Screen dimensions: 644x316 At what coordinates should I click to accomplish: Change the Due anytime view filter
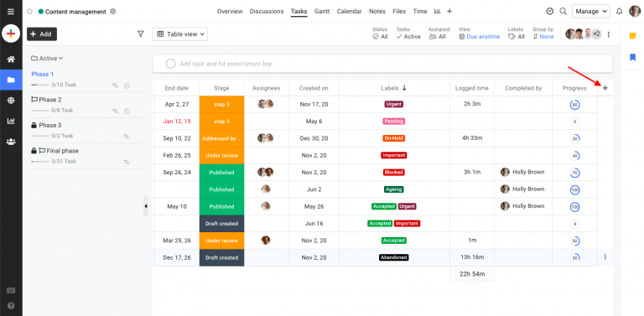point(480,34)
